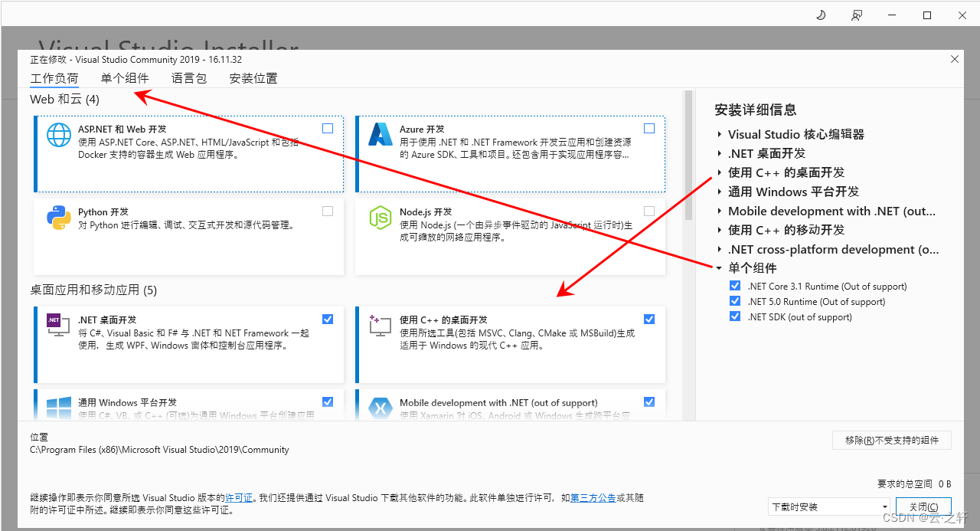Click the dark theme moon icon
Screen dimensions: 980x531
(x=820, y=15)
